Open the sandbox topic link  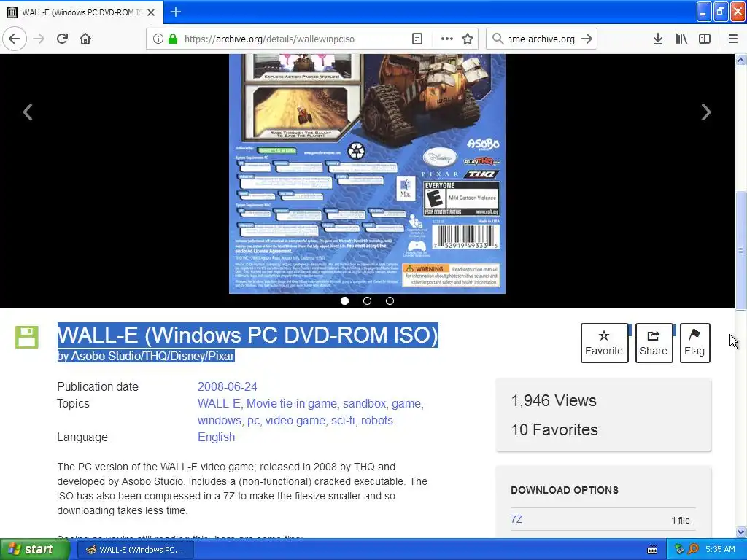(364, 403)
